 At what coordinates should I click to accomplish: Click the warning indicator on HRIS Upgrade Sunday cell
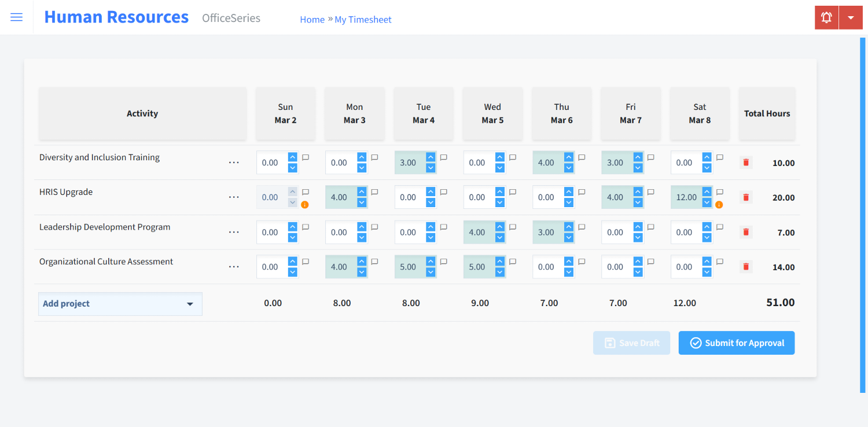[305, 204]
